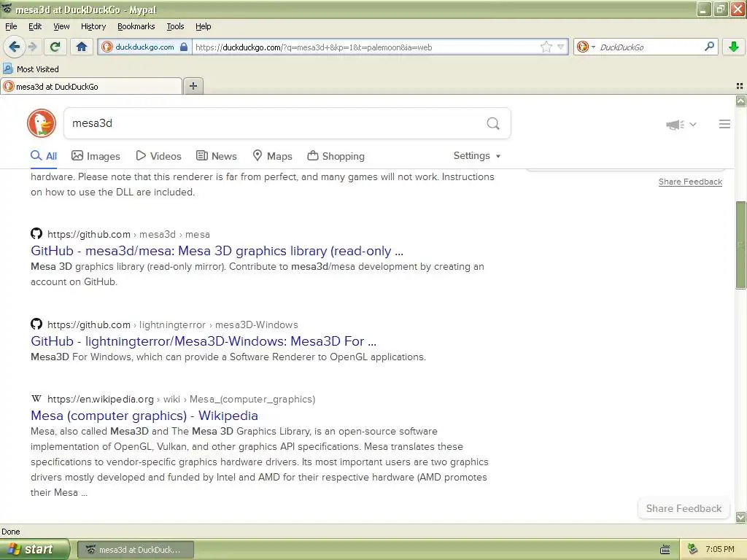Switch to Shopping results tab

(336, 156)
